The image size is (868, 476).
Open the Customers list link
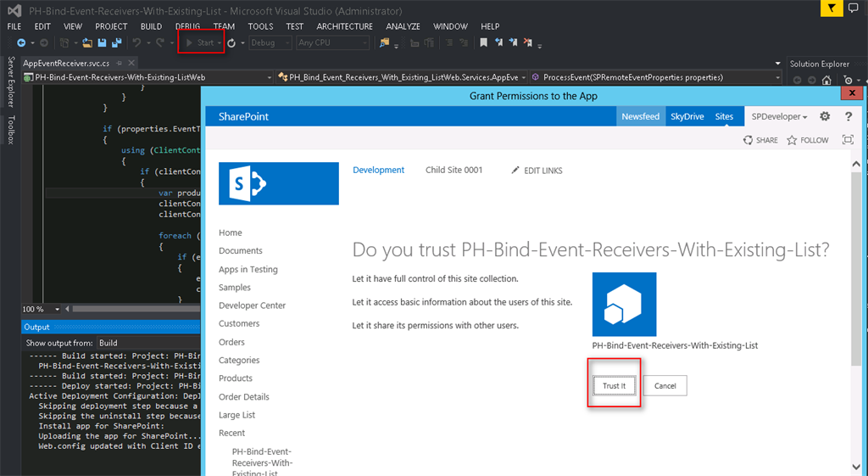pos(239,323)
